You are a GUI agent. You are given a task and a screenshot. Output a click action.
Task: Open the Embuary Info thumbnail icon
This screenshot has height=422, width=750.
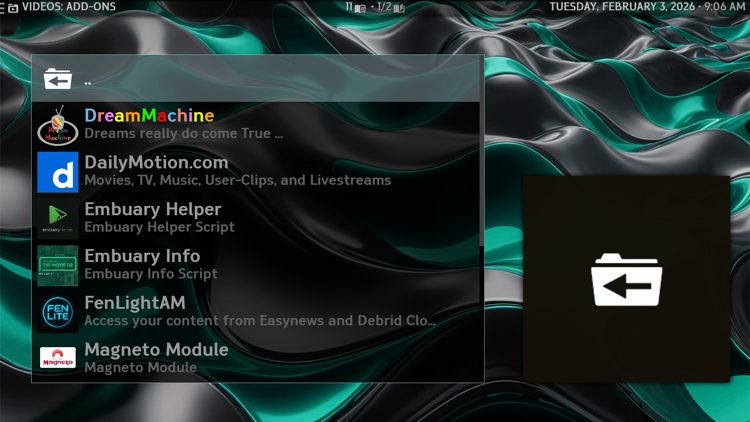click(x=57, y=266)
